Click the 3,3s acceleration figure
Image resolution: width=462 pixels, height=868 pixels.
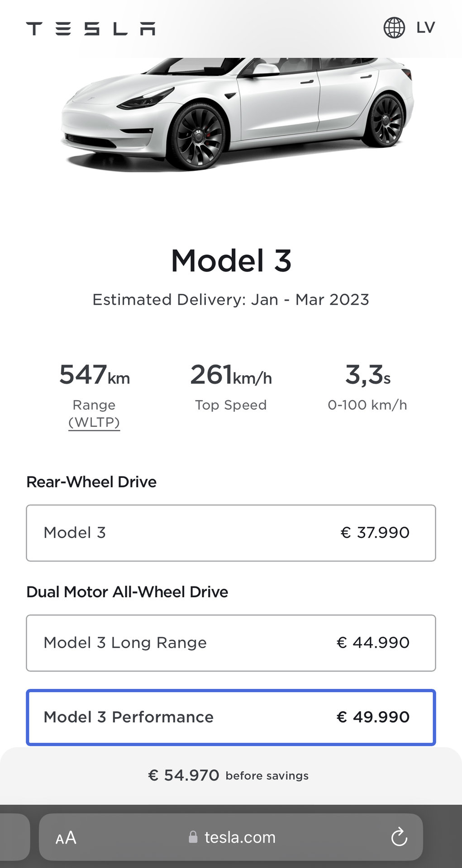click(x=367, y=375)
